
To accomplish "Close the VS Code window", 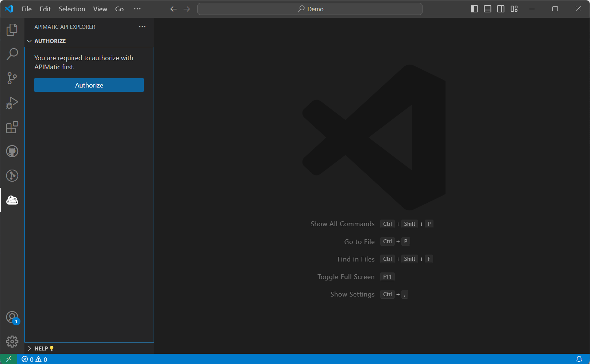I will (x=578, y=9).
